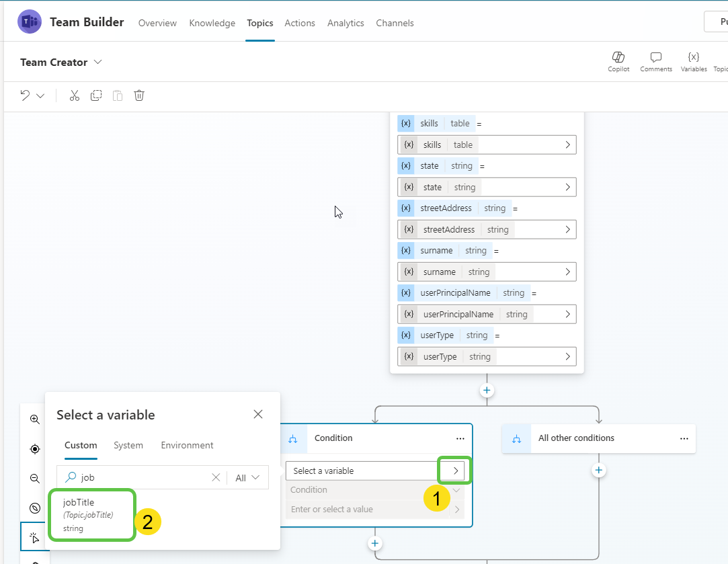Image resolution: width=728 pixels, height=564 pixels.
Task: Zoom out on the canvas
Action: point(34,478)
